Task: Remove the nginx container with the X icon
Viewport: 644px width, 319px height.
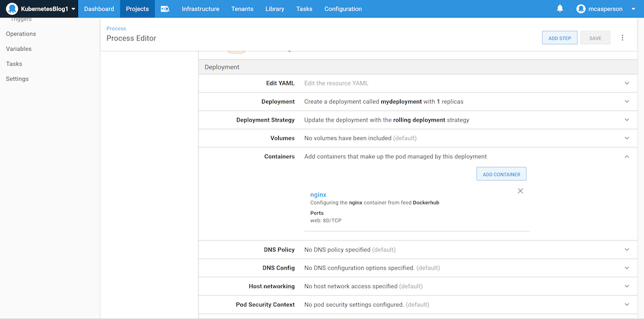Action: (520, 191)
